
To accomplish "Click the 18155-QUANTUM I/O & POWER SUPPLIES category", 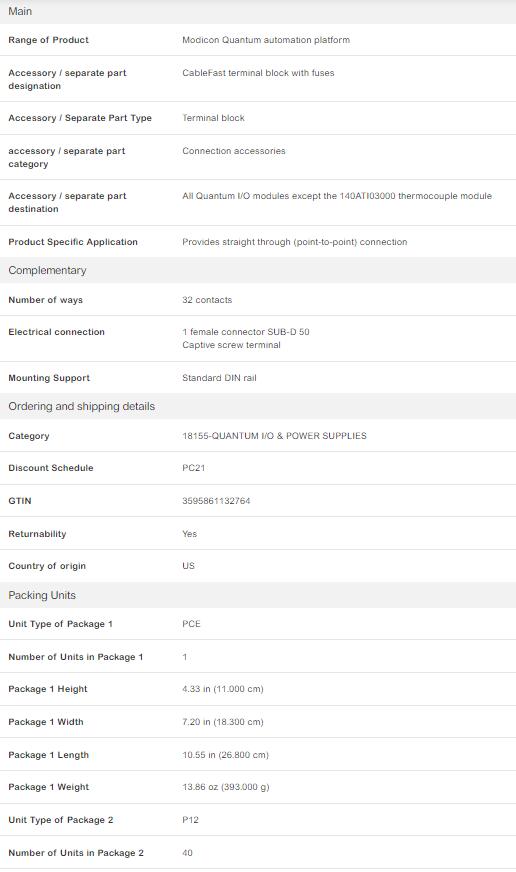I will tap(274, 436).
